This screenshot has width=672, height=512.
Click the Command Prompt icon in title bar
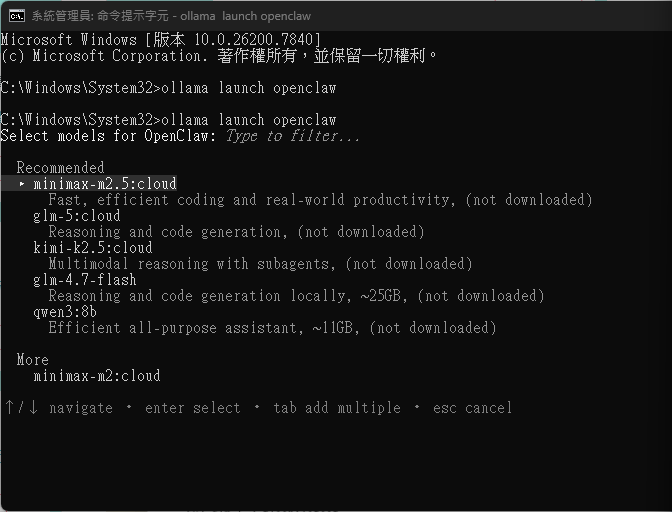click(x=16, y=15)
